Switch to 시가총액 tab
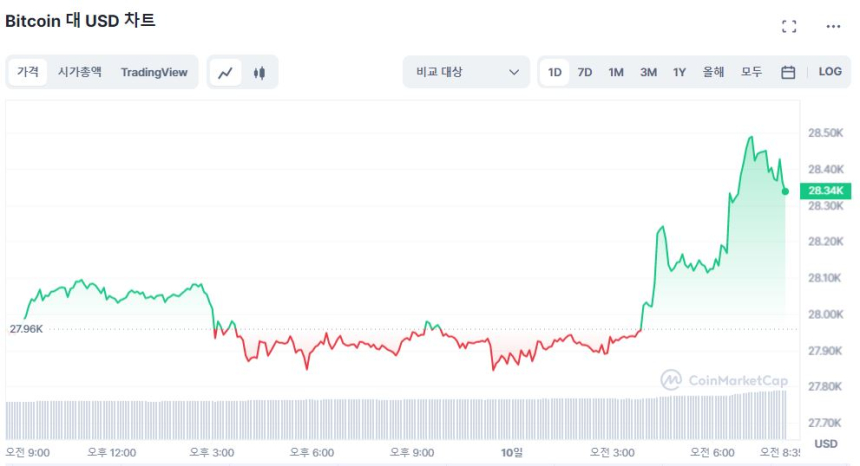This screenshot has width=860, height=466. click(79, 72)
